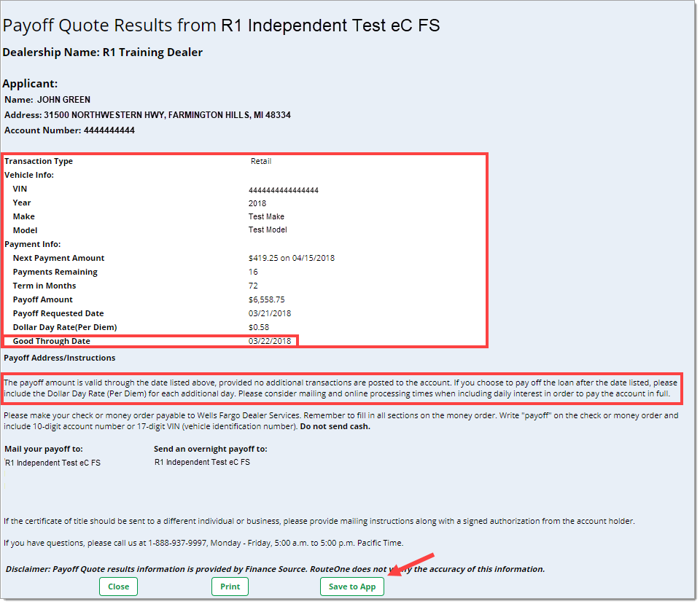700x604 pixels.
Task: Click the Make value Test Make
Action: pyautogui.click(x=266, y=216)
